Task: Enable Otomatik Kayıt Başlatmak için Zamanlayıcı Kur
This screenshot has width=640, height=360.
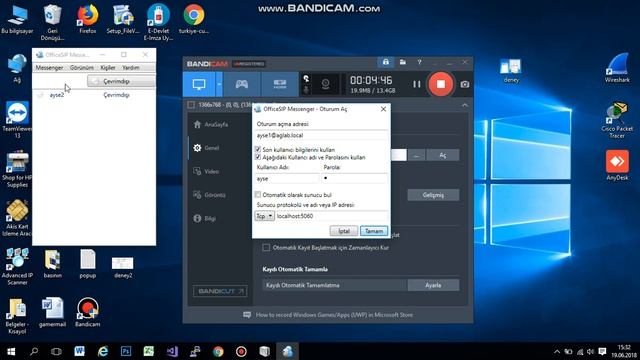Action: point(266,247)
